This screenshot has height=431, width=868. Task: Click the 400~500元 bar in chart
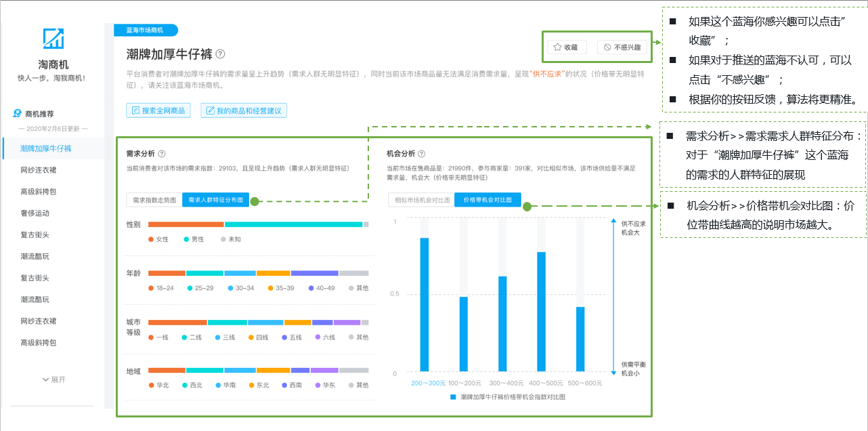pyautogui.click(x=541, y=312)
